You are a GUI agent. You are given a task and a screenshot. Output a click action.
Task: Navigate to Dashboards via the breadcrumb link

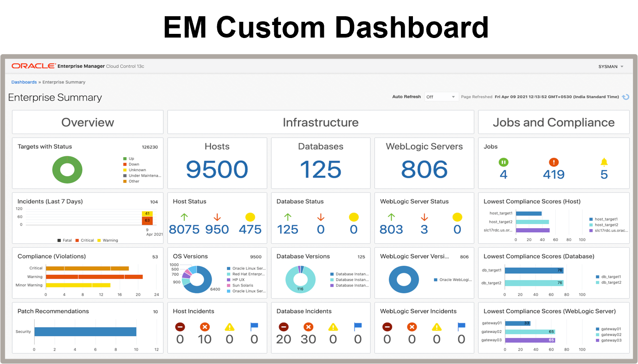24,82
